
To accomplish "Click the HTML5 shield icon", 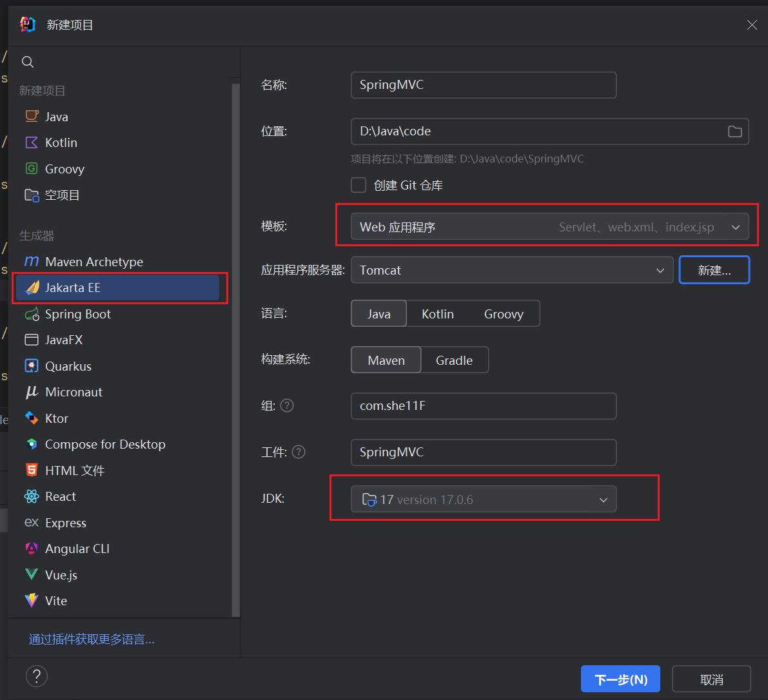I will [32, 470].
